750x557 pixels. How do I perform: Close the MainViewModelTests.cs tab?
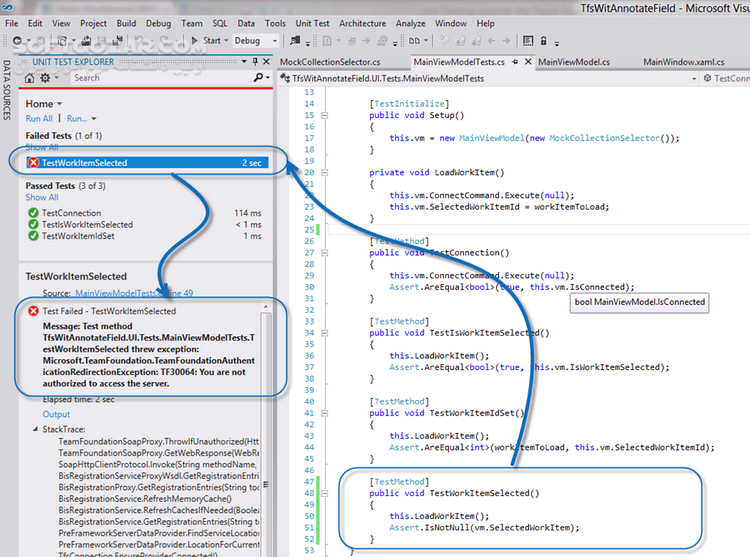pyautogui.click(x=528, y=62)
